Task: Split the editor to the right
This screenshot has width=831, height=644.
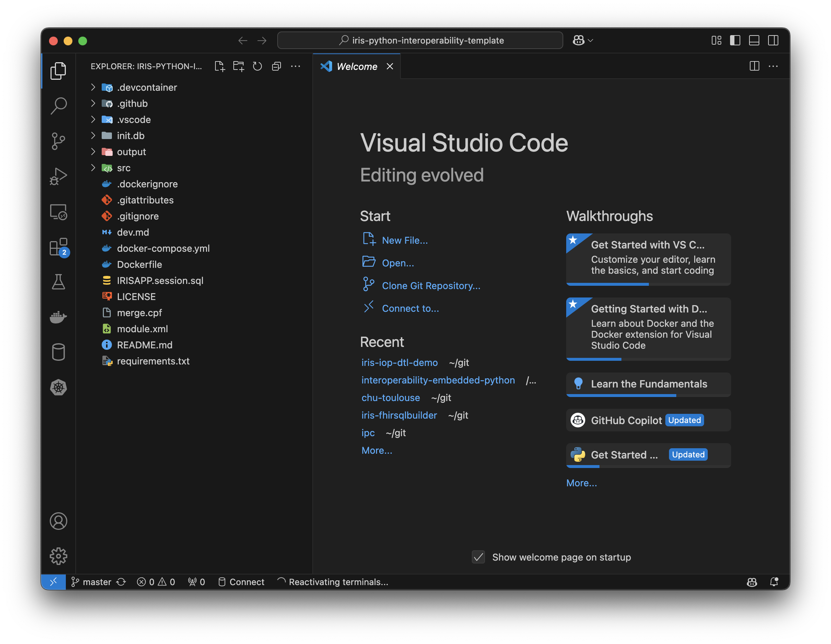Action: [x=754, y=66]
